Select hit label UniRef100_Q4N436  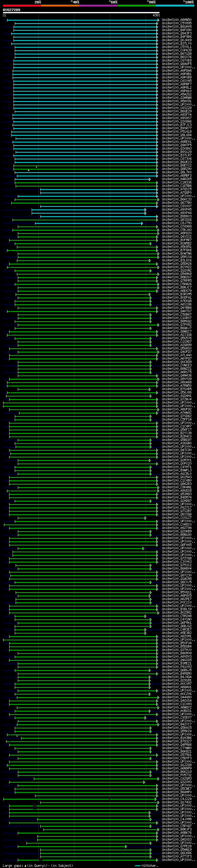tap(177, 375)
